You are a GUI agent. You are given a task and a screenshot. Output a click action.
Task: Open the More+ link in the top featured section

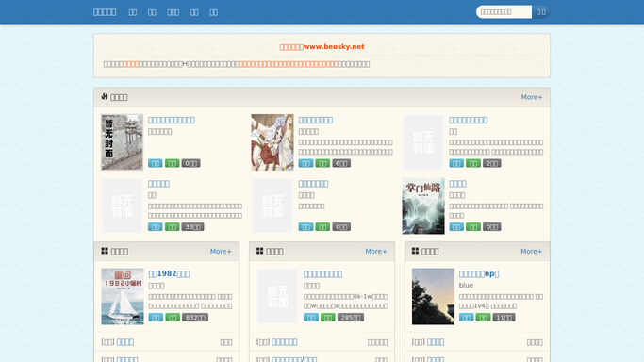click(532, 97)
